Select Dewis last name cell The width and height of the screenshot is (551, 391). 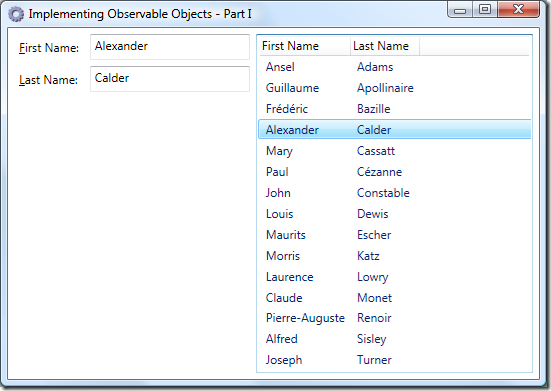tap(373, 214)
